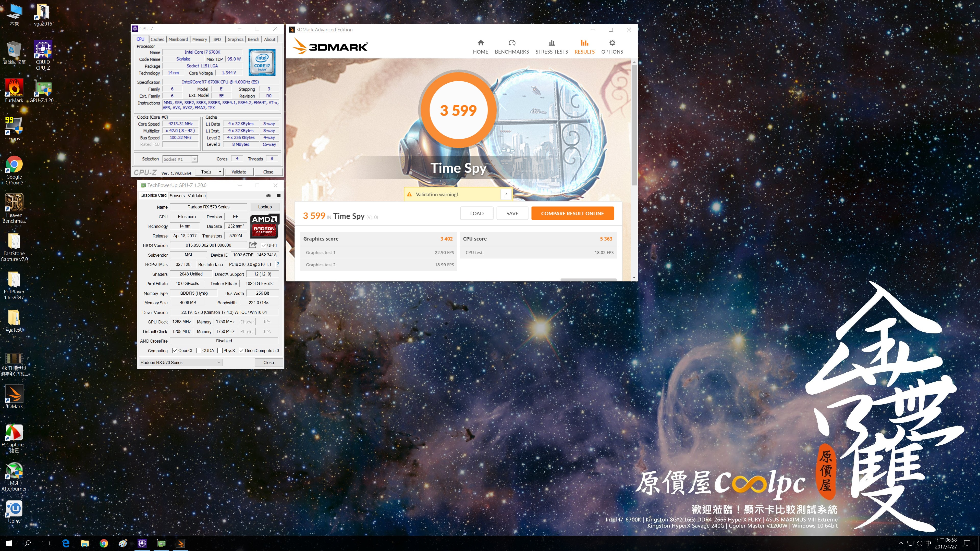980x551 pixels.
Task: Switch to SPD tab in CPU-Z
Action: pos(217,39)
